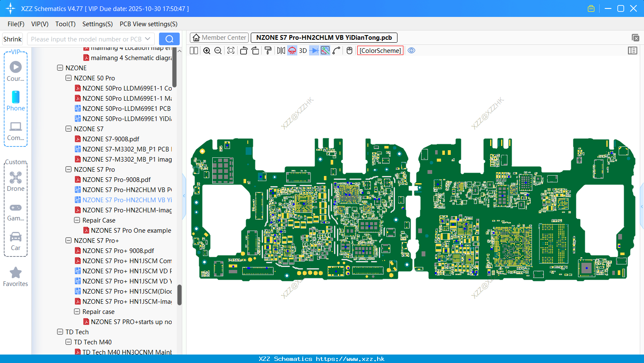644x363 pixels.
Task: Open NZONE S7 PRO+starts up repair case
Action: point(127,322)
